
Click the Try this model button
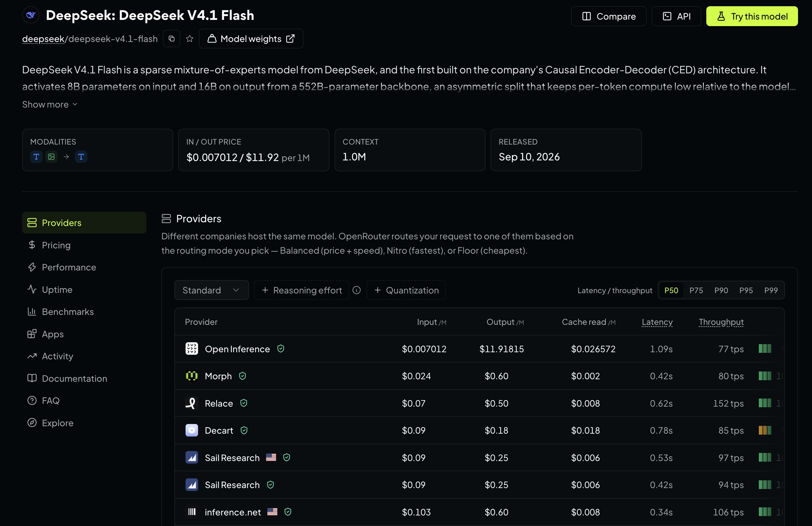click(752, 16)
